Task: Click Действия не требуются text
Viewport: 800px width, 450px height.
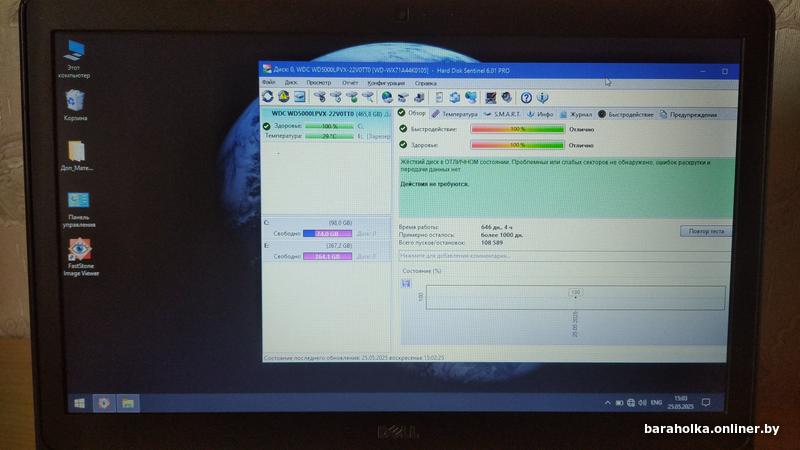Action: click(x=434, y=184)
